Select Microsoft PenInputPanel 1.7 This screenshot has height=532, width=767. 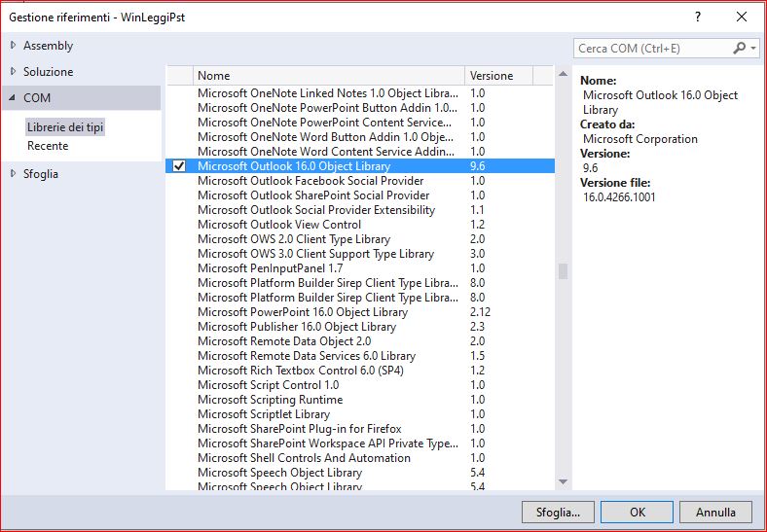point(360,268)
